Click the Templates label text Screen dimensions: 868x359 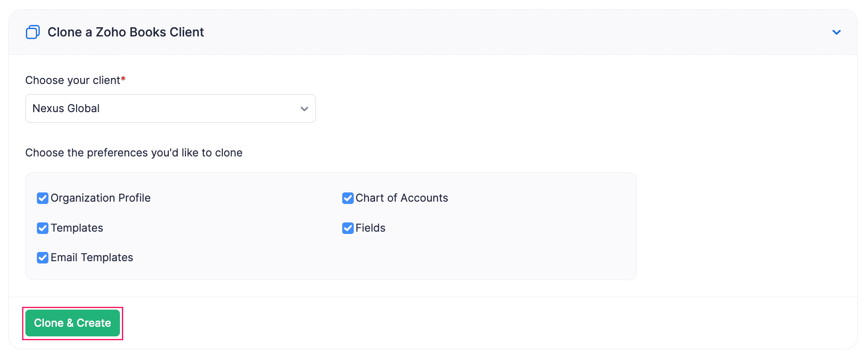[77, 228]
